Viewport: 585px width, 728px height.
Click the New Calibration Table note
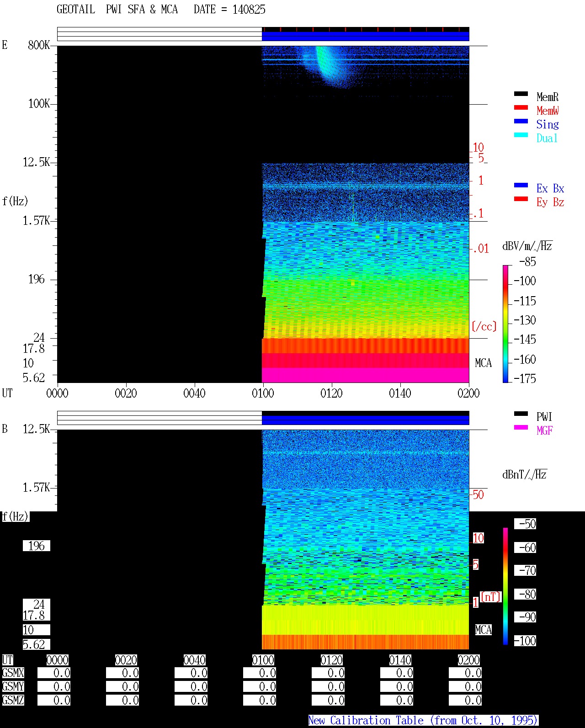(423, 720)
